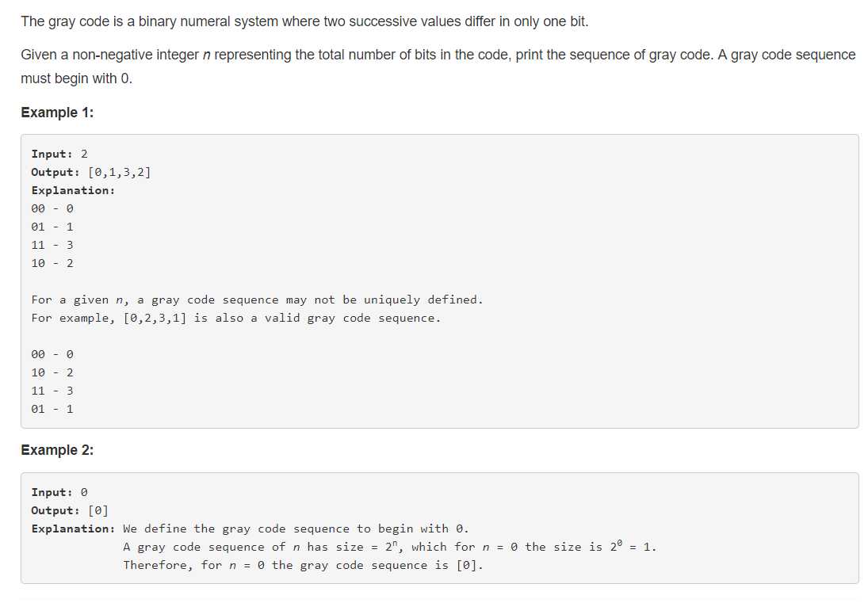Click the 'may not be uniquely defined' sentence
Image resolution: width=868 pixels, height=603 pixels.
(x=257, y=300)
